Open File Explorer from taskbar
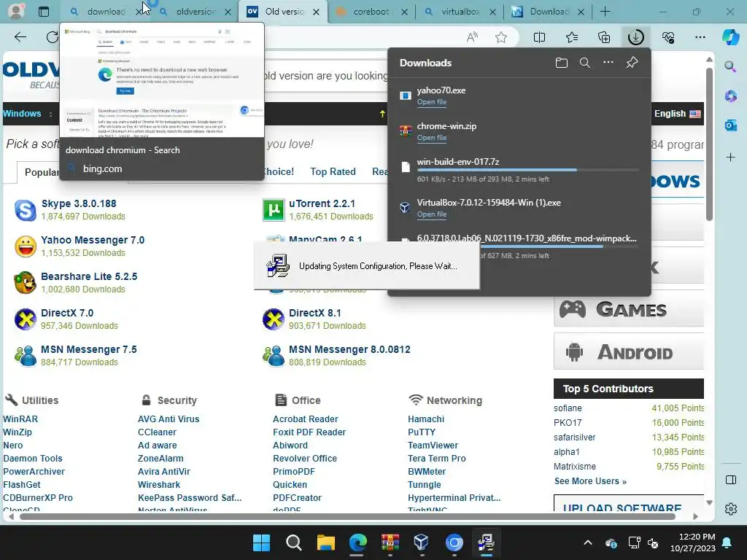This screenshot has height=560, width=747. [326, 542]
